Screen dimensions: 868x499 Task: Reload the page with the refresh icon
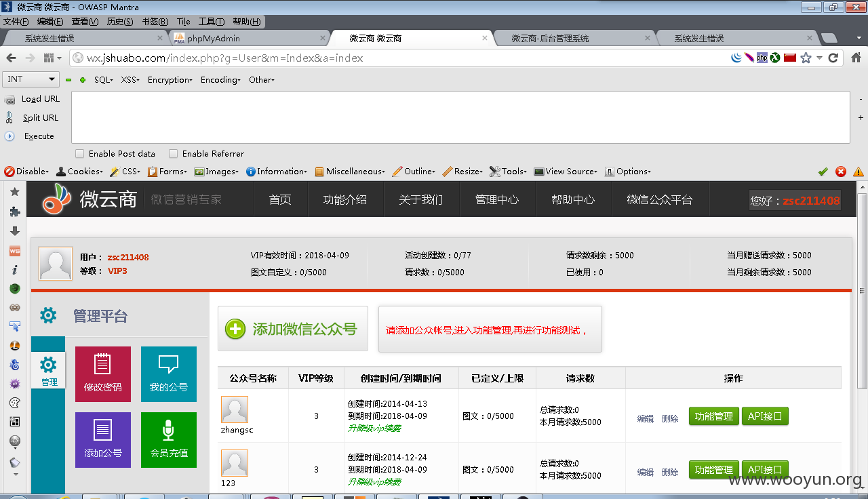[834, 58]
